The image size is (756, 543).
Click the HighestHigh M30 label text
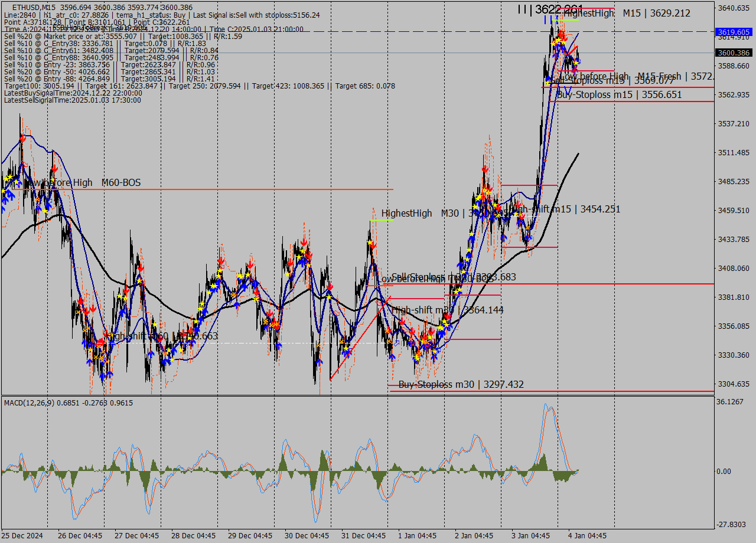pyautogui.click(x=415, y=213)
